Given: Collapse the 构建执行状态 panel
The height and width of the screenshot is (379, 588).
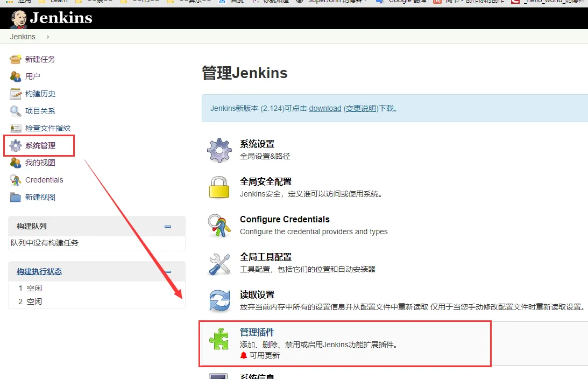Looking at the screenshot, I should pyautogui.click(x=168, y=272).
